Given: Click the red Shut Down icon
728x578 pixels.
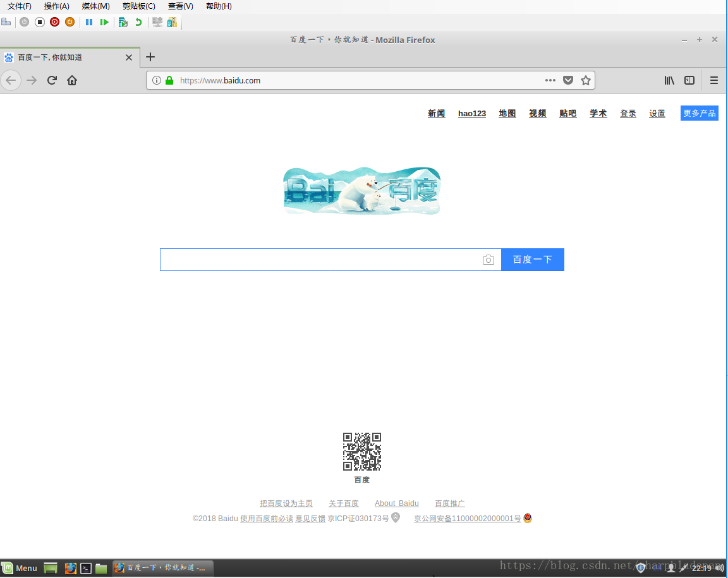Looking at the screenshot, I should click(55, 22).
